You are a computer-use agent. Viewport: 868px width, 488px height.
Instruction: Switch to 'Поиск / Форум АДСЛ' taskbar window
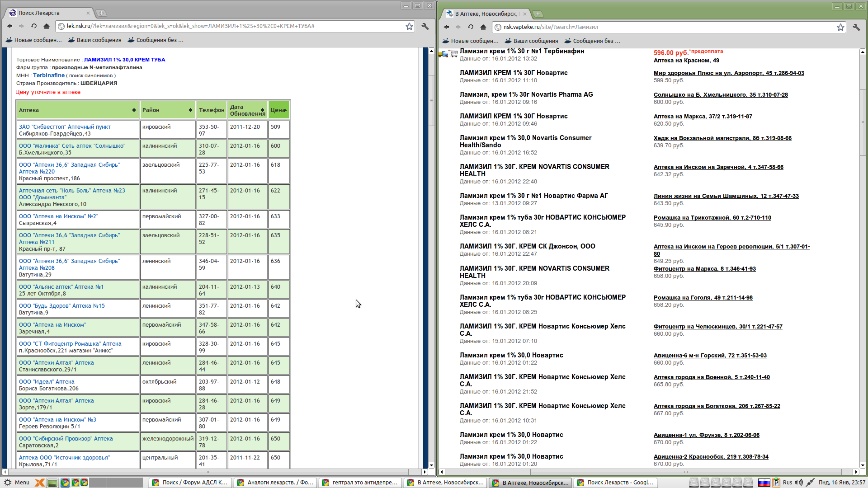click(x=190, y=483)
